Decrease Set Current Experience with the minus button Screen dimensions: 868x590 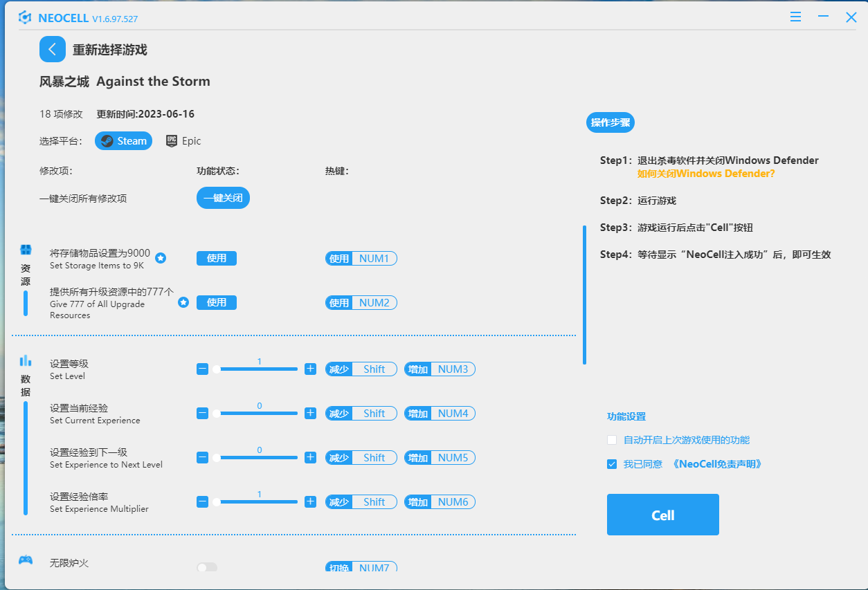pyautogui.click(x=202, y=414)
